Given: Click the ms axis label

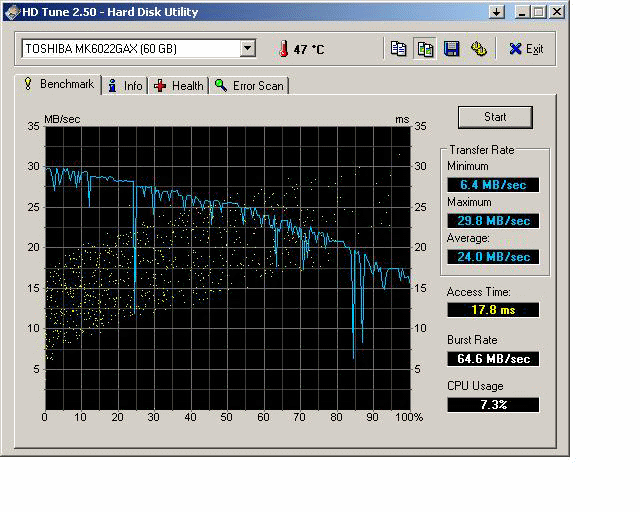Looking at the screenshot, I should coord(402,119).
